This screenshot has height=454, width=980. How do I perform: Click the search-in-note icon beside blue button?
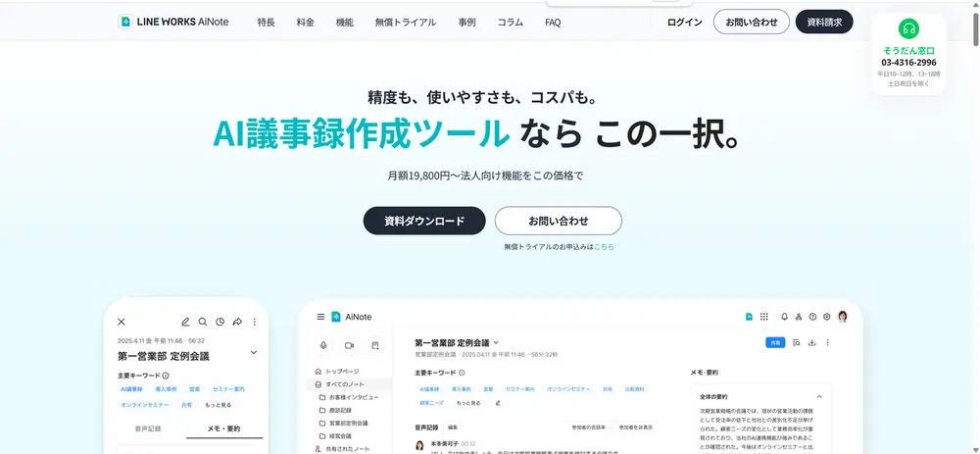[x=796, y=342]
